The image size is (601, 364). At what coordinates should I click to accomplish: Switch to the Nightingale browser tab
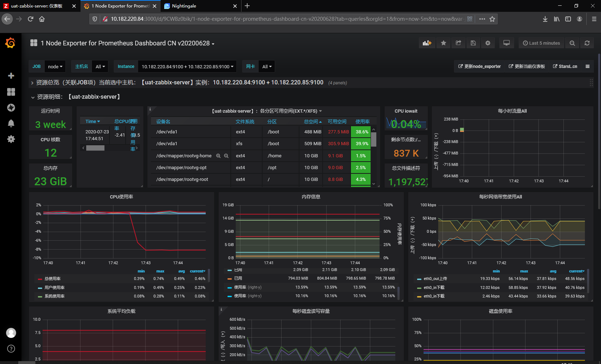(184, 6)
